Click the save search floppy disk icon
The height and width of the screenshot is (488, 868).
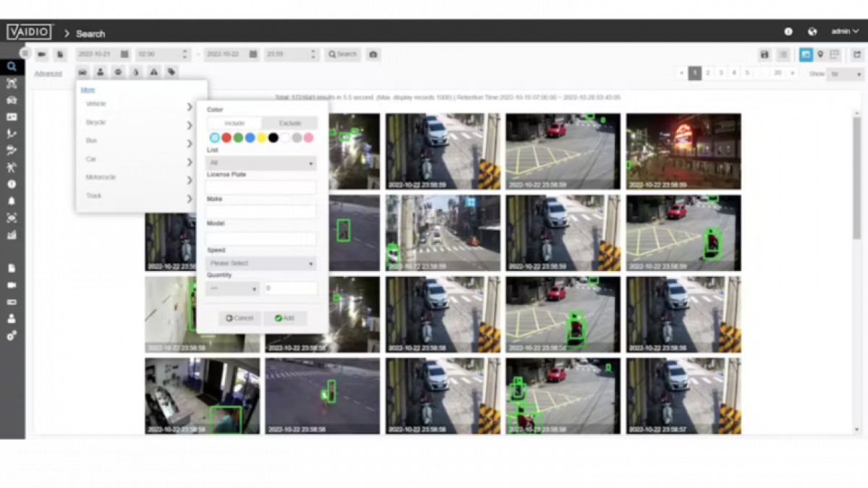point(764,55)
